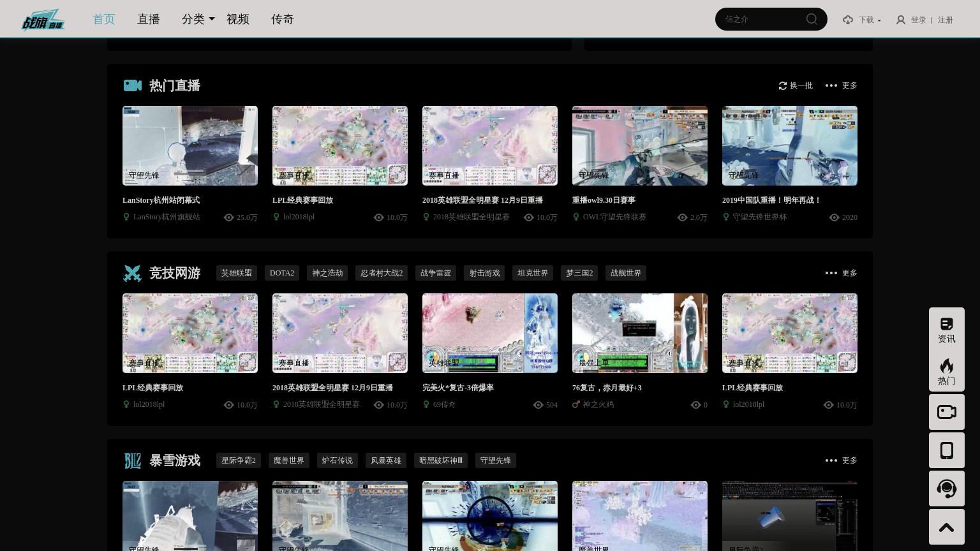
Task: Click the eye icon next to 2020 viewers
Action: pyautogui.click(x=834, y=217)
